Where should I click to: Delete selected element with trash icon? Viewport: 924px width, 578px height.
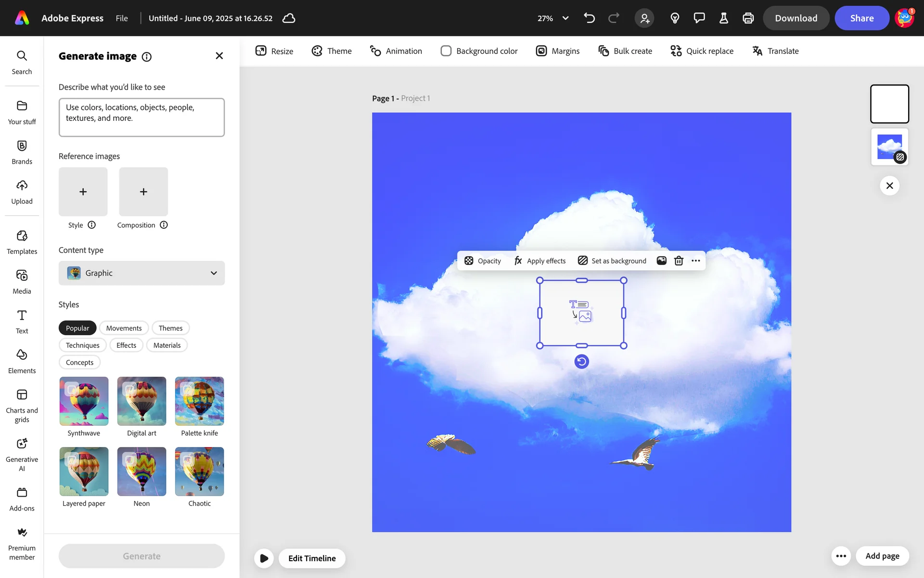click(x=679, y=261)
